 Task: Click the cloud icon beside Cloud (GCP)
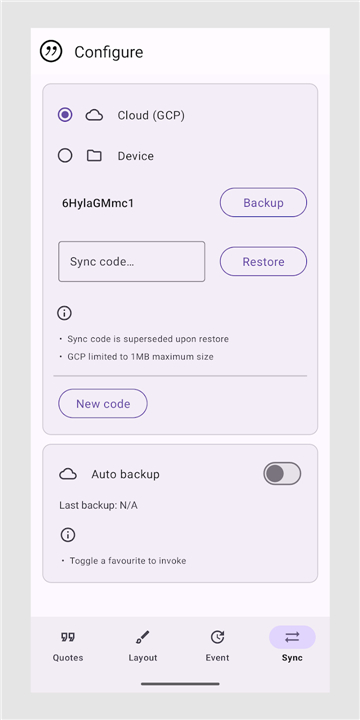point(94,115)
